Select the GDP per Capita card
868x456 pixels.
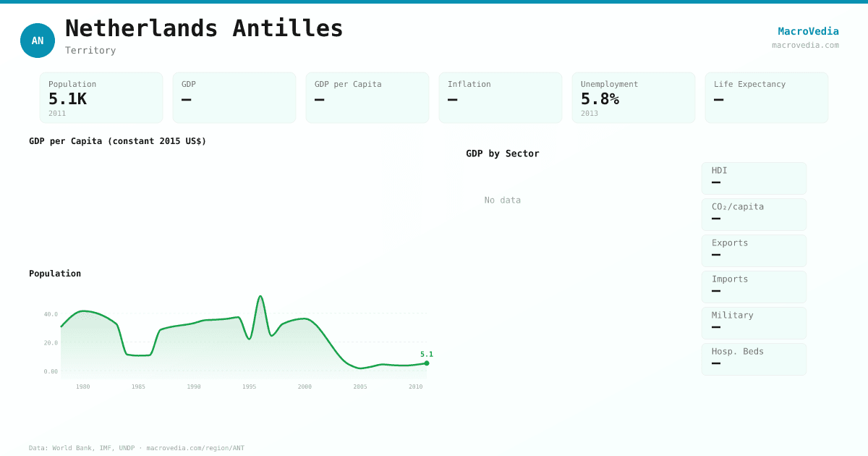(x=367, y=97)
